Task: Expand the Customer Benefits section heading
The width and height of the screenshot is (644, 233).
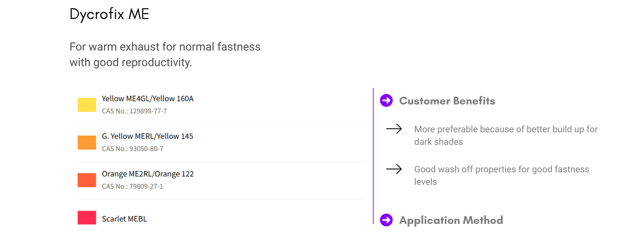Action: point(447,101)
